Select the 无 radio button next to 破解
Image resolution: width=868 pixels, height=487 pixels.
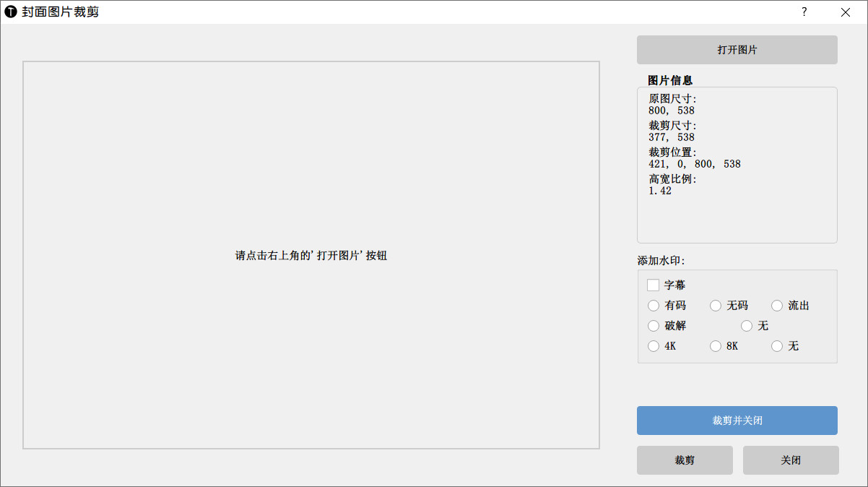[747, 326]
